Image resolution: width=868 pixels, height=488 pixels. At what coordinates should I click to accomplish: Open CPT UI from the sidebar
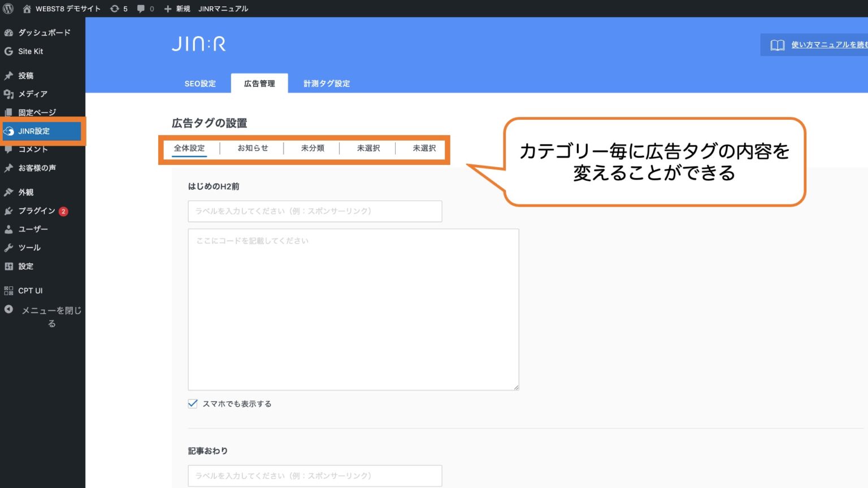[x=31, y=290]
